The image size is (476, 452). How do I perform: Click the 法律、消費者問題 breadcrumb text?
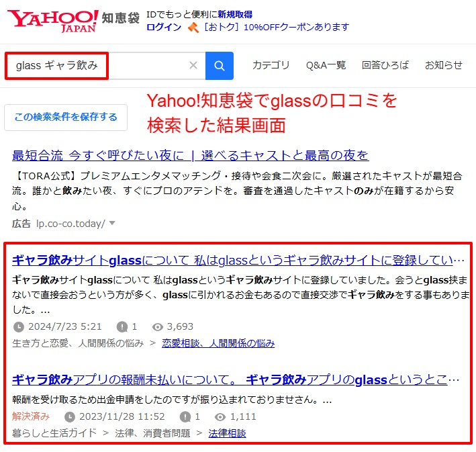[x=152, y=433]
